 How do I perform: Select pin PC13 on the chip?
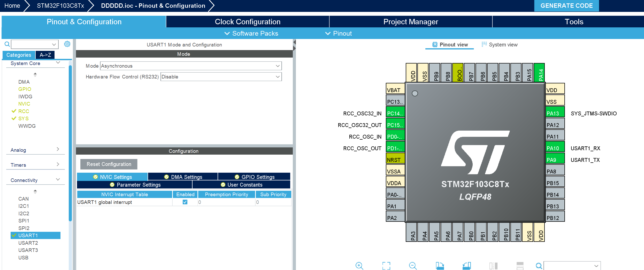coord(395,100)
